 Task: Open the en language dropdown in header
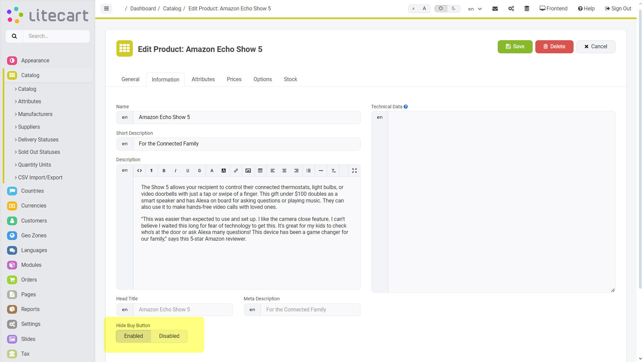[475, 9]
